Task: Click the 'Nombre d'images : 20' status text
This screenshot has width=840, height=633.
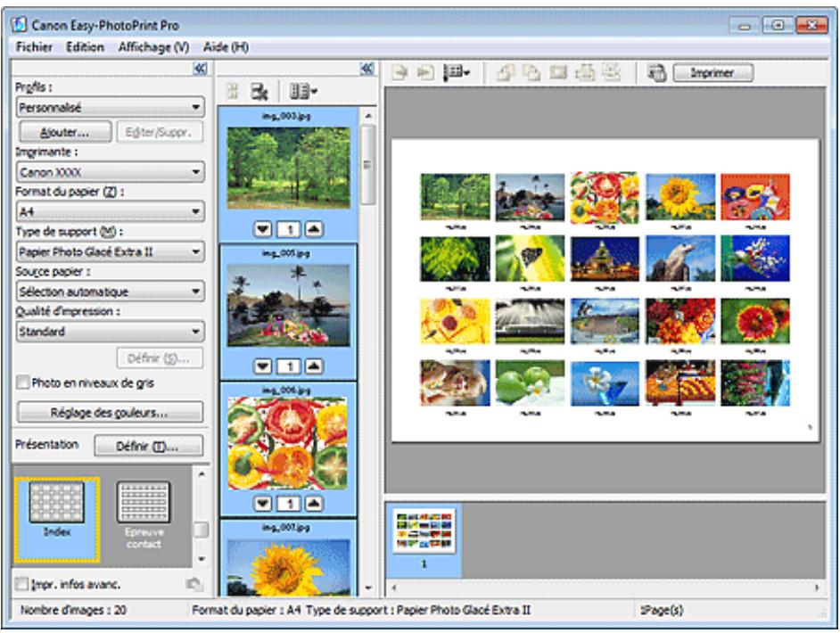Action: click(73, 610)
